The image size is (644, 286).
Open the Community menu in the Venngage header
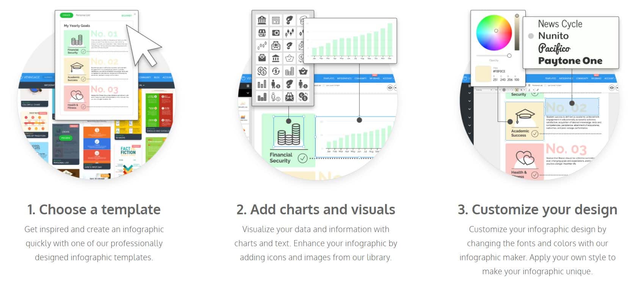click(145, 77)
